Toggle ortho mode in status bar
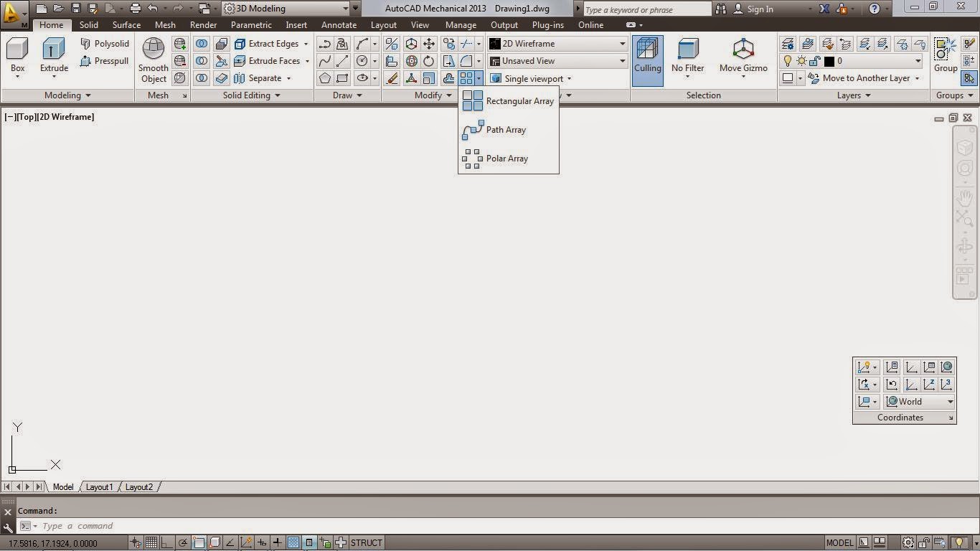 click(x=167, y=543)
